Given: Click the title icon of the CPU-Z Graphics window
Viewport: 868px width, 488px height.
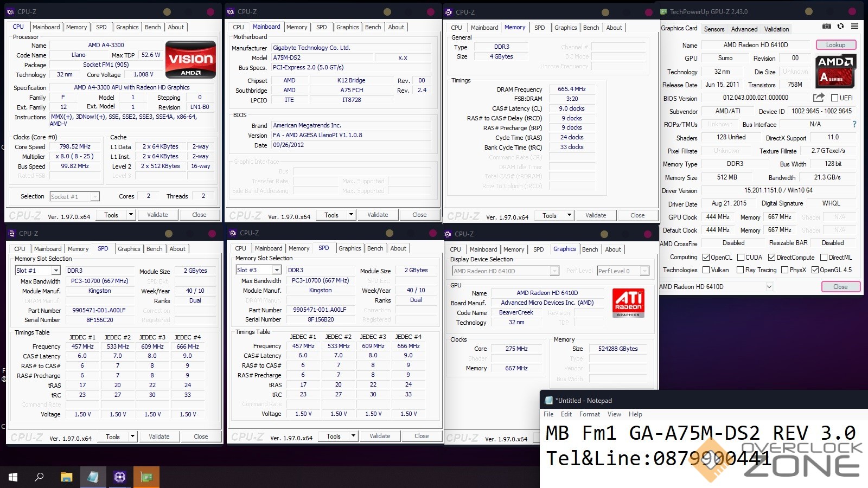Looking at the screenshot, I should (x=448, y=234).
